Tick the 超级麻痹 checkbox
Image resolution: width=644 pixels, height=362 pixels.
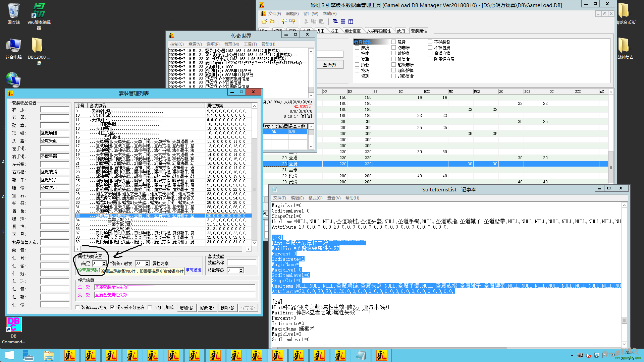pos(394,65)
